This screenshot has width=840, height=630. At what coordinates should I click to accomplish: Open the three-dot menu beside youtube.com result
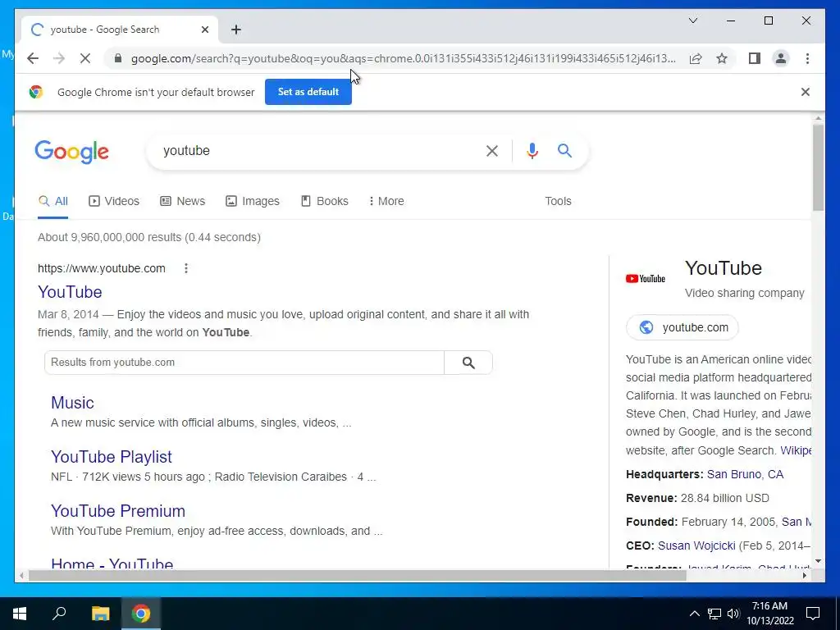pyautogui.click(x=186, y=268)
